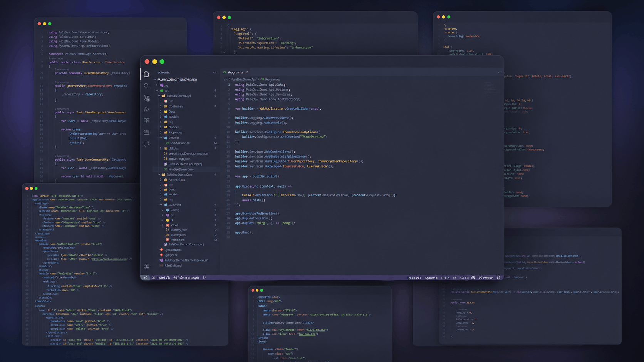Viewport: 644px width, 362px height.
Task: Switch to the Program.cs editor tab
Action: tap(235, 72)
